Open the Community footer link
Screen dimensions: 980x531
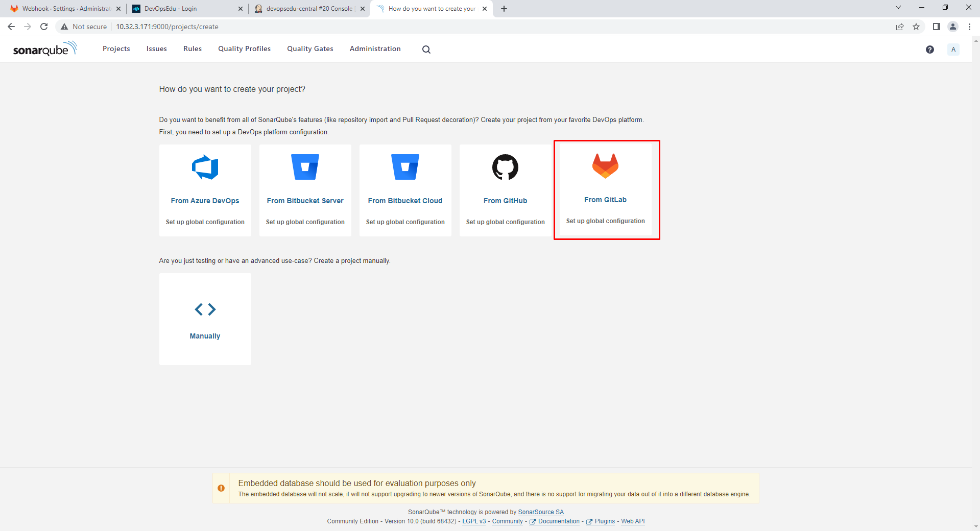[508, 521]
